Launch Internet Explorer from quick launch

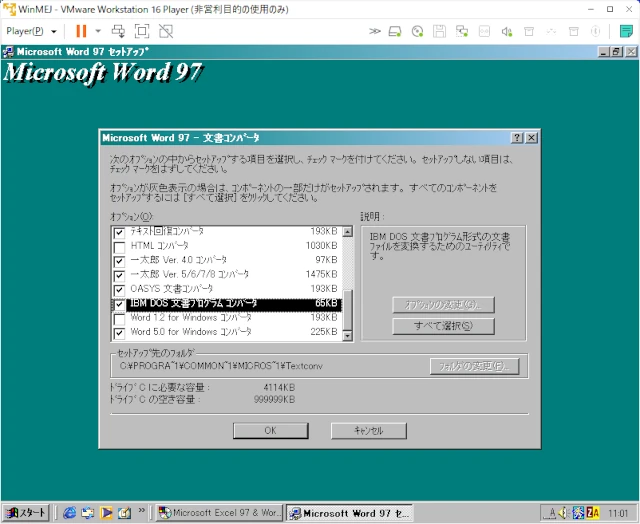pos(70,513)
